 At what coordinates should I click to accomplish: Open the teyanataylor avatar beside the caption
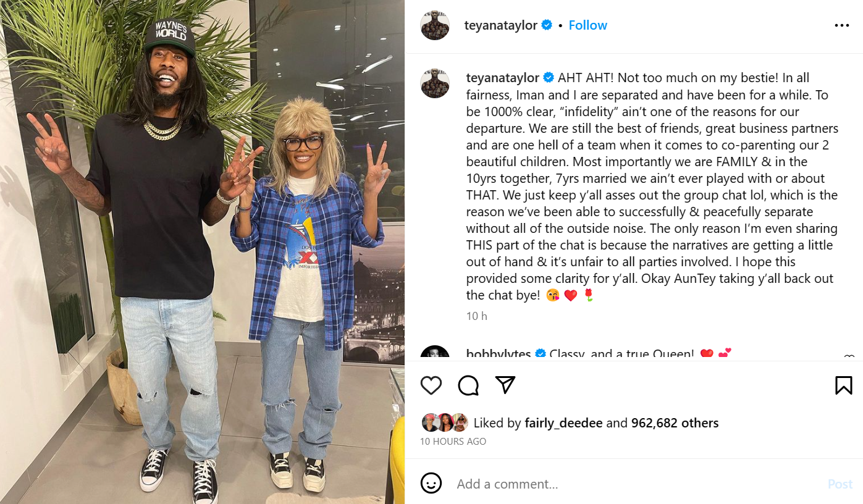click(435, 83)
